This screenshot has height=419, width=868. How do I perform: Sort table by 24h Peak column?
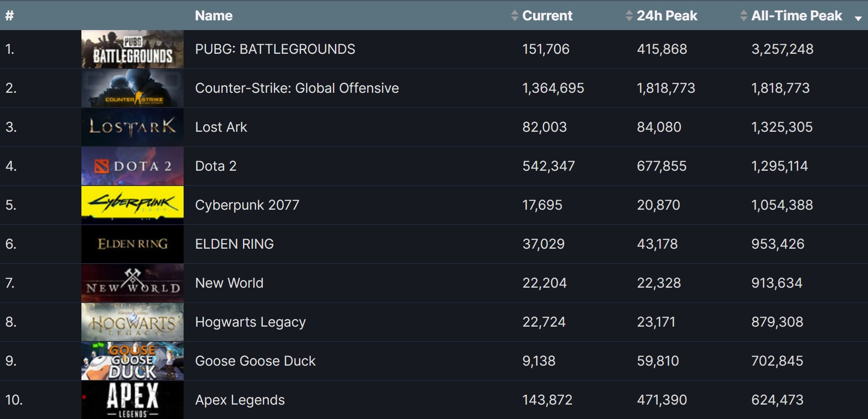click(x=667, y=16)
